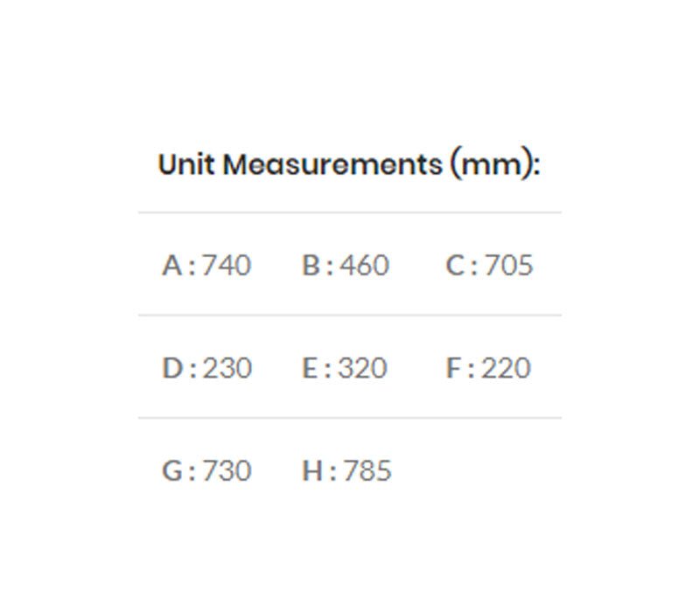Click the Unit Measurements (mm) heading
Viewport: 700px width, 612px height.
pos(348,164)
